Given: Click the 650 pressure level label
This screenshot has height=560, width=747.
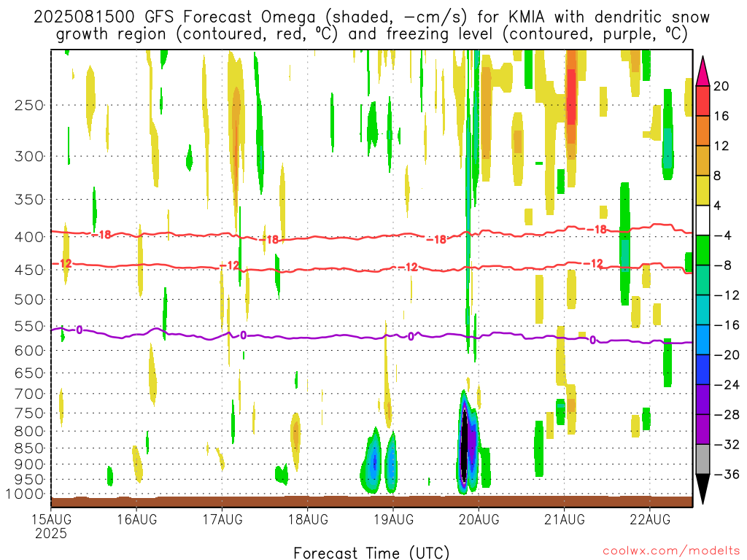Looking at the screenshot, I should pos(29,373).
